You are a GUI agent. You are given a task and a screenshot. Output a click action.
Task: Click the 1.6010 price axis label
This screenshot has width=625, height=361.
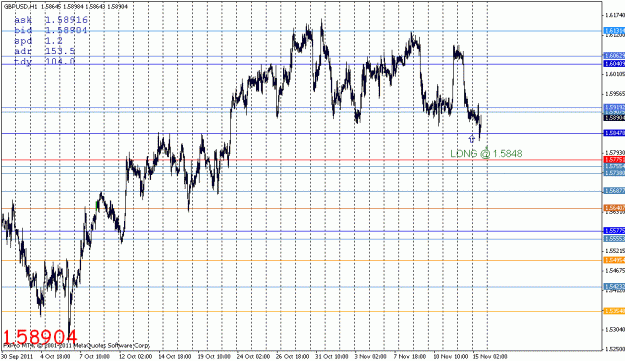pyautogui.click(x=615, y=74)
